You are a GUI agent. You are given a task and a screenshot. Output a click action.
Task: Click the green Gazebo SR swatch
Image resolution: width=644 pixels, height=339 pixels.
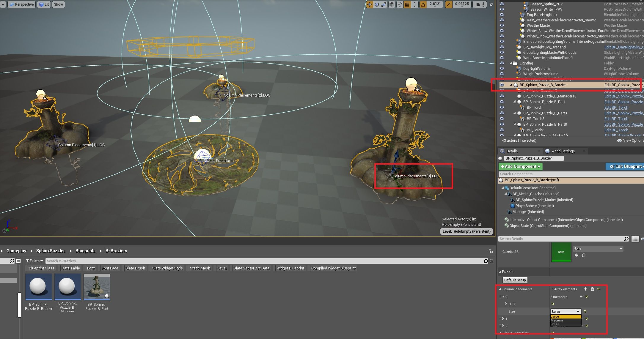(561, 252)
